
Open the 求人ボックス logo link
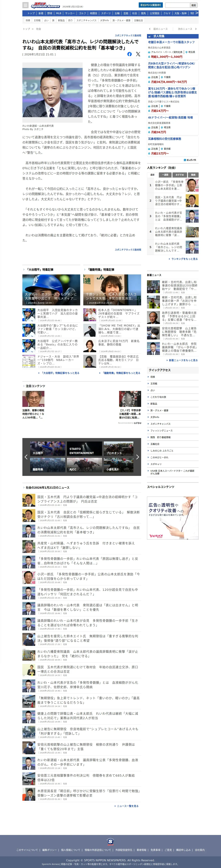coord(190,160)
